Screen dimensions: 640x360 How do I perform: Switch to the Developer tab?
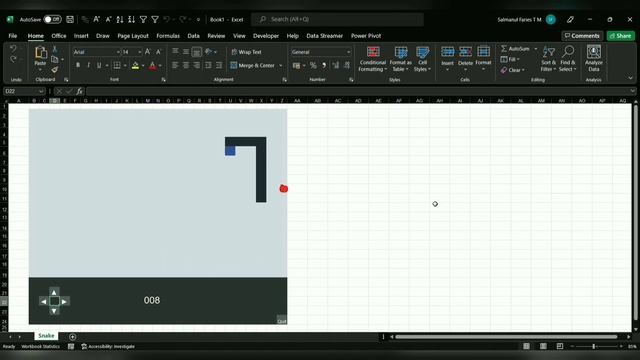[266, 36]
